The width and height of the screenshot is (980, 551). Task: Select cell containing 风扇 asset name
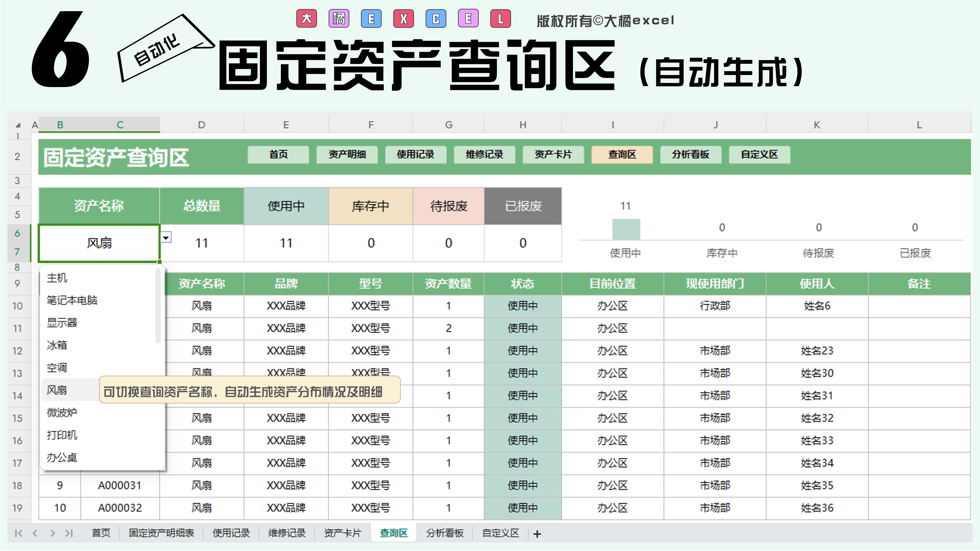pos(99,243)
